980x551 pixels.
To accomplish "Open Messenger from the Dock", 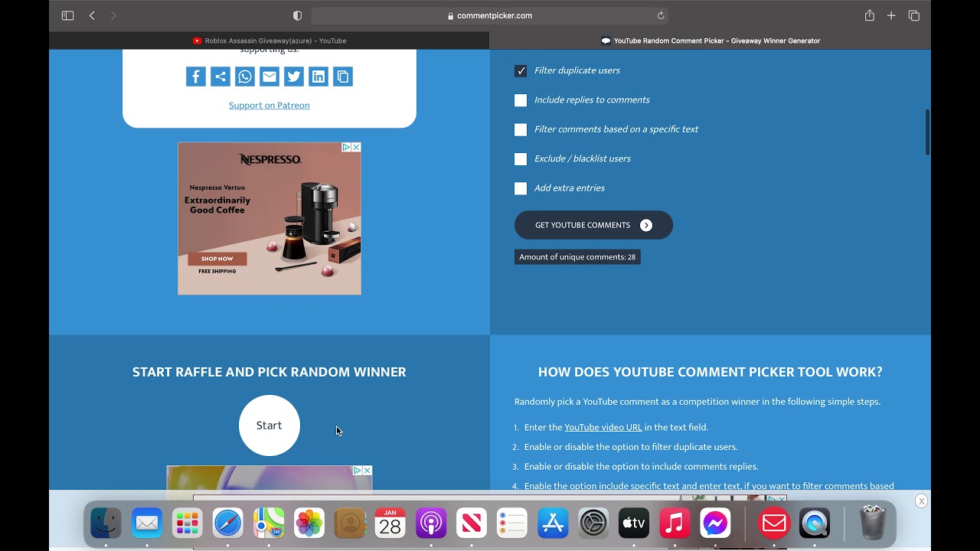I will pos(715,523).
